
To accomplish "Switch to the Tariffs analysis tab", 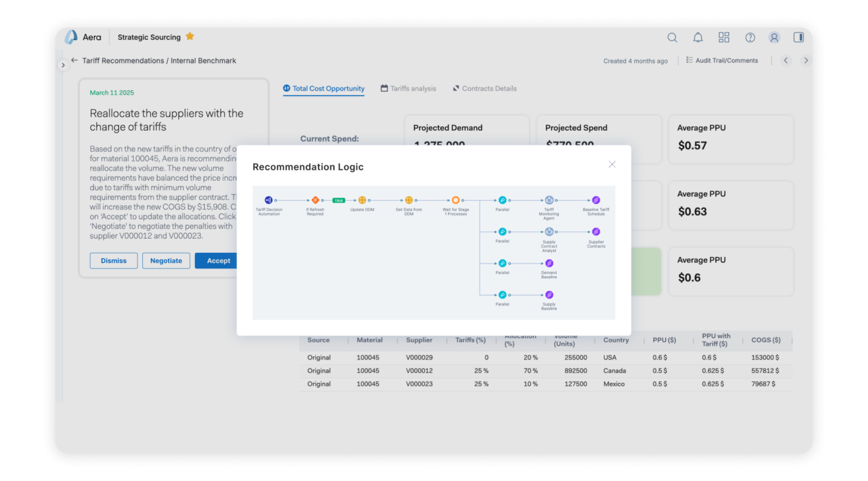I will [408, 88].
